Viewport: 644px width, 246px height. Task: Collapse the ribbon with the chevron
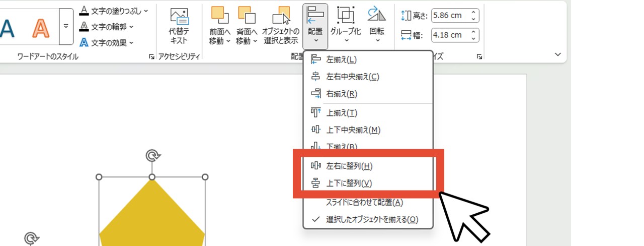click(557, 54)
